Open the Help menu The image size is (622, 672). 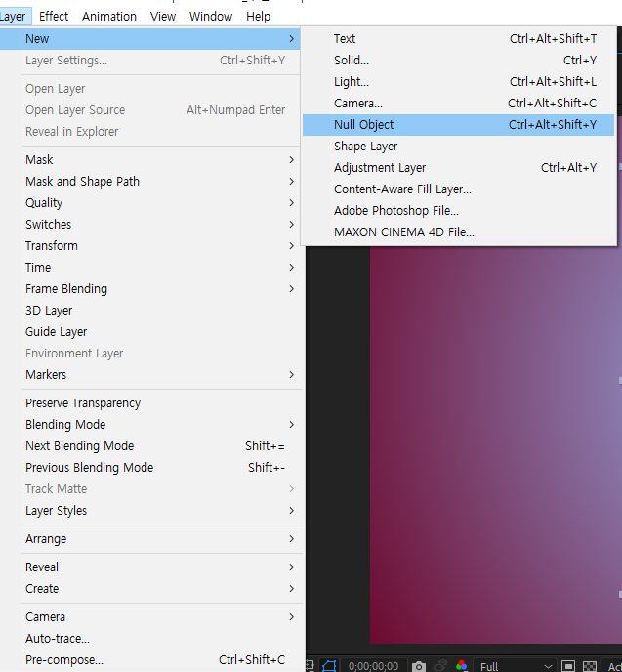pos(259,17)
